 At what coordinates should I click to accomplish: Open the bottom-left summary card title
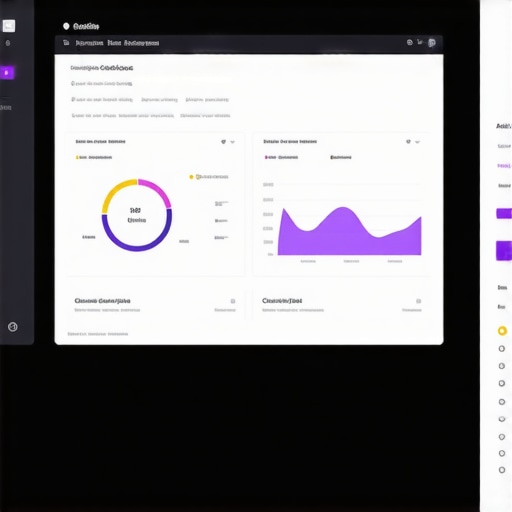click(x=102, y=301)
